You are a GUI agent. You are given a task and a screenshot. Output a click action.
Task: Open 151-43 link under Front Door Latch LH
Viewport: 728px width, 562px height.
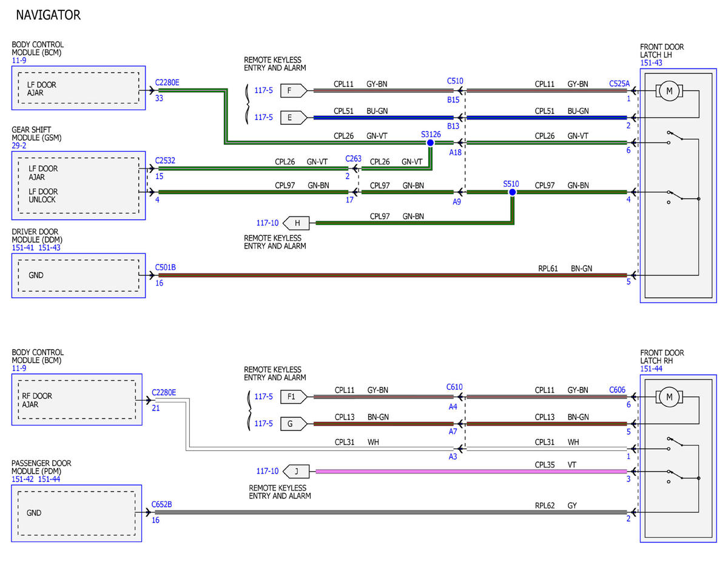[x=652, y=63]
